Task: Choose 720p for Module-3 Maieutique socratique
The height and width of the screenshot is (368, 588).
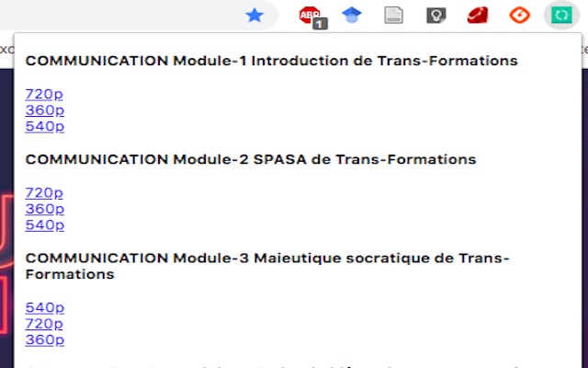Action: pyautogui.click(x=44, y=324)
